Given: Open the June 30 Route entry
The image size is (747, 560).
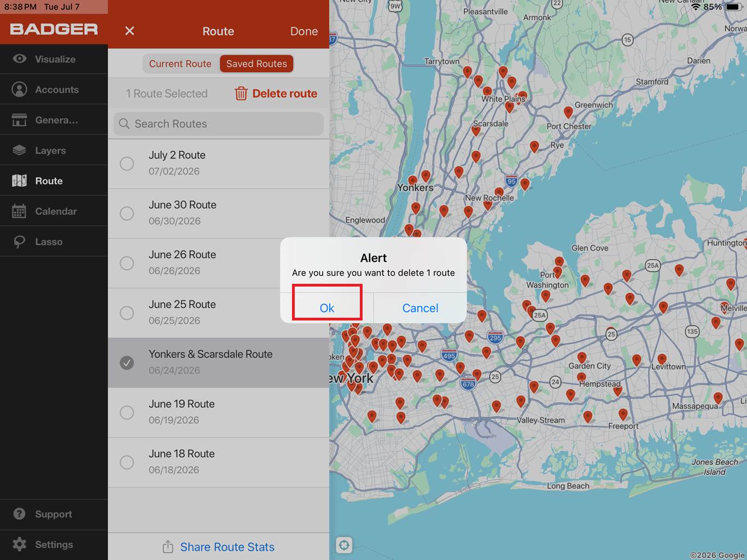Looking at the screenshot, I should tap(219, 213).
